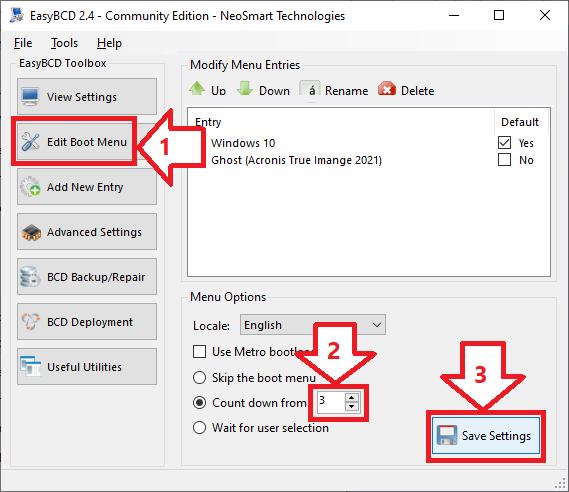
Task: Go to Advanced Settings
Action: pyautogui.click(x=87, y=231)
